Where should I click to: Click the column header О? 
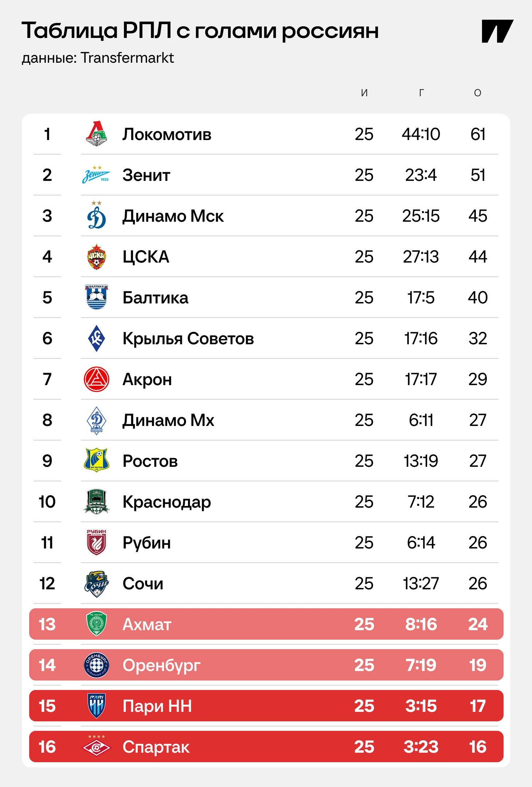[478, 93]
